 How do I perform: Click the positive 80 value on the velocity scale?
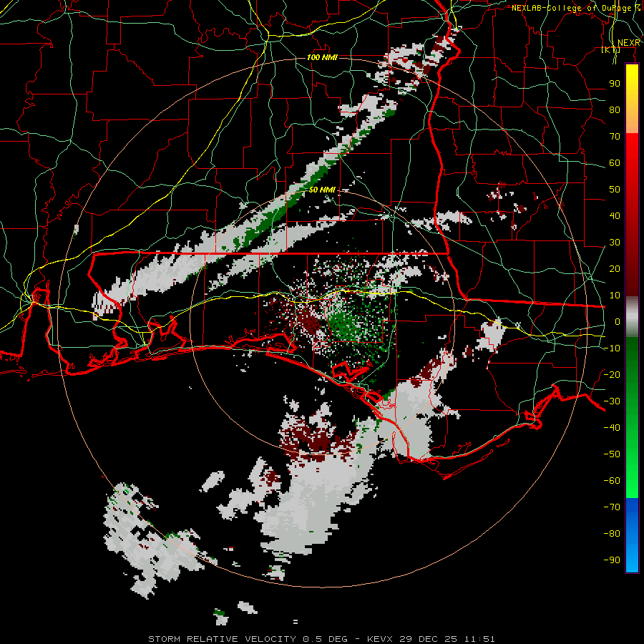615,110
